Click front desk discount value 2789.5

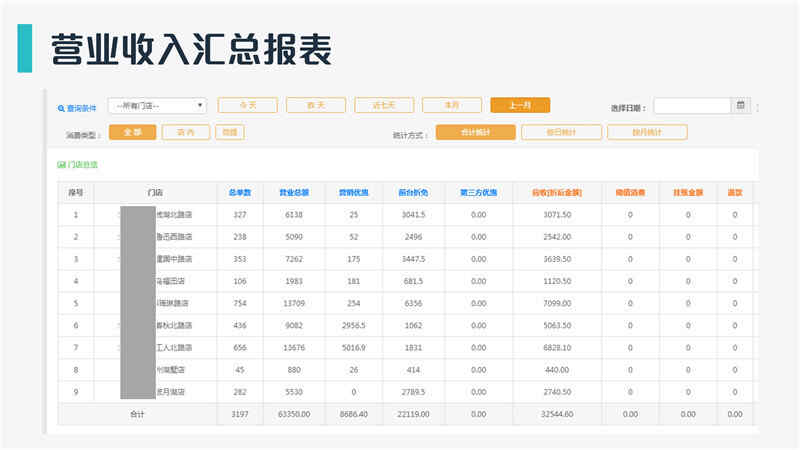[x=413, y=392]
